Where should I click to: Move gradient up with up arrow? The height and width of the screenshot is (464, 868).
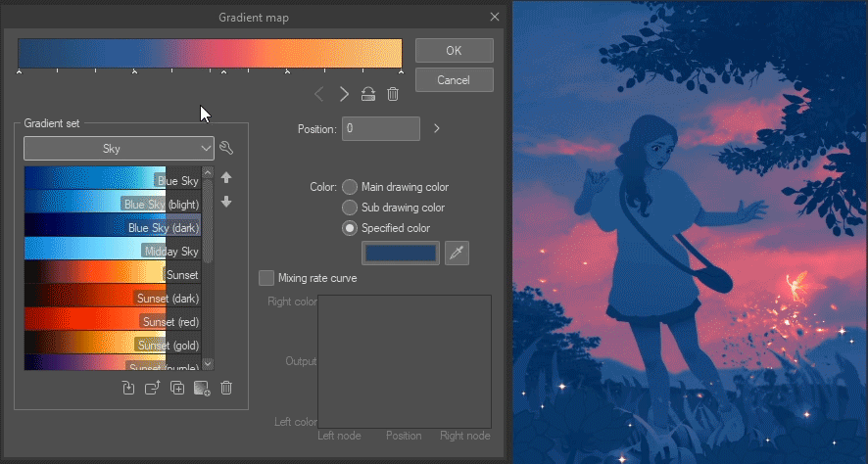point(226,177)
